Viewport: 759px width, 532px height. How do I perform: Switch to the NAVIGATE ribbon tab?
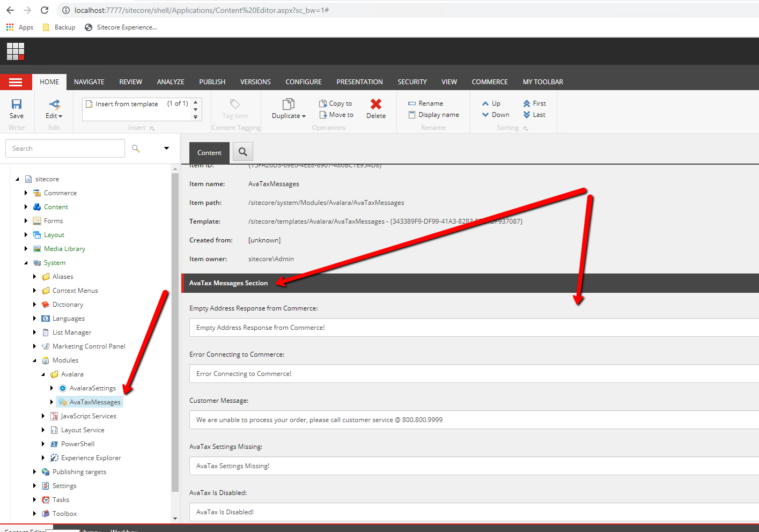tap(89, 82)
